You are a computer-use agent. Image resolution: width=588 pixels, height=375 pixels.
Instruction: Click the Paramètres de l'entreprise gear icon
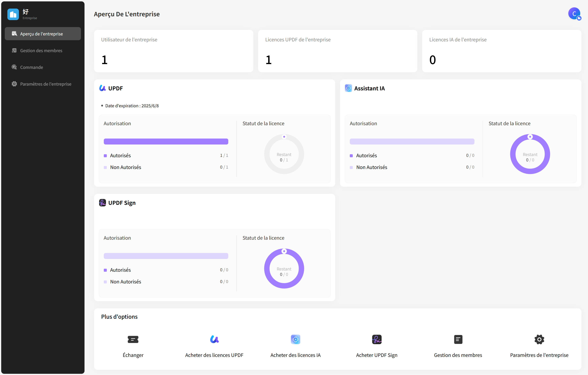click(539, 339)
